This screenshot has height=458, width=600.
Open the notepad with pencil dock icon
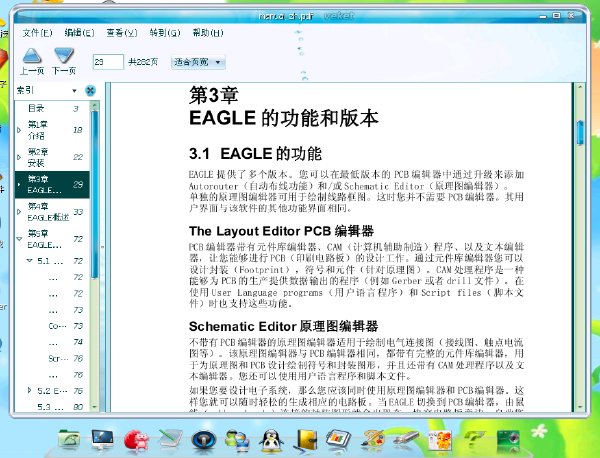pos(170,438)
